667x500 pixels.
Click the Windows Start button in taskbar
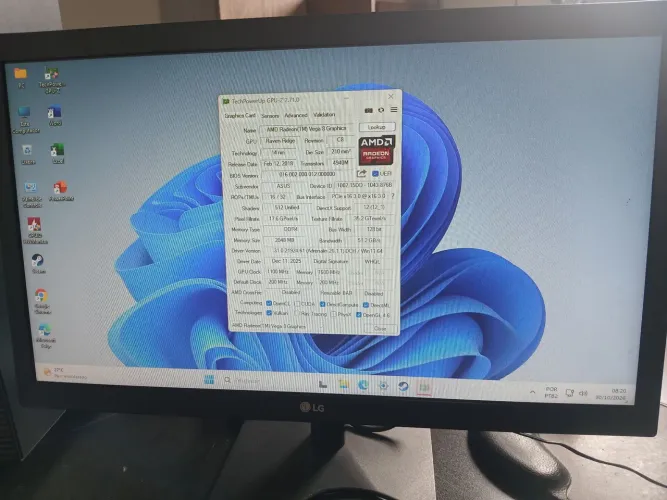[x=209, y=380]
